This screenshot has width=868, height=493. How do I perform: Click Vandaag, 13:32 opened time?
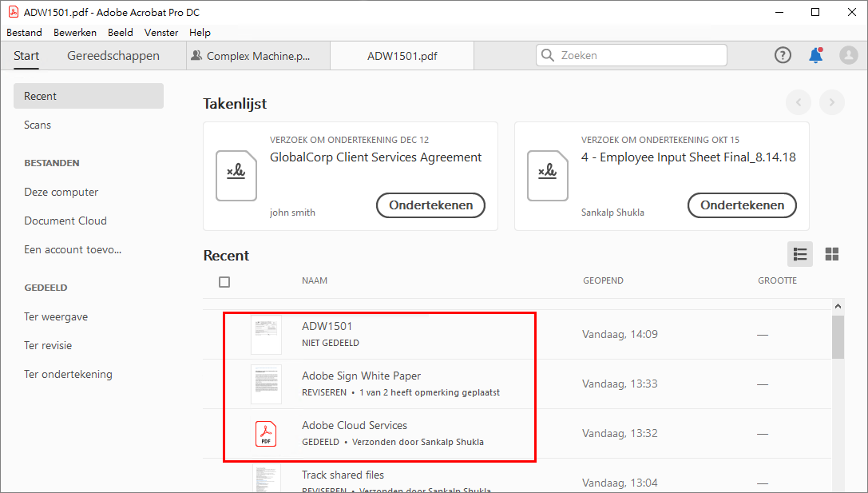(x=620, y=434)
